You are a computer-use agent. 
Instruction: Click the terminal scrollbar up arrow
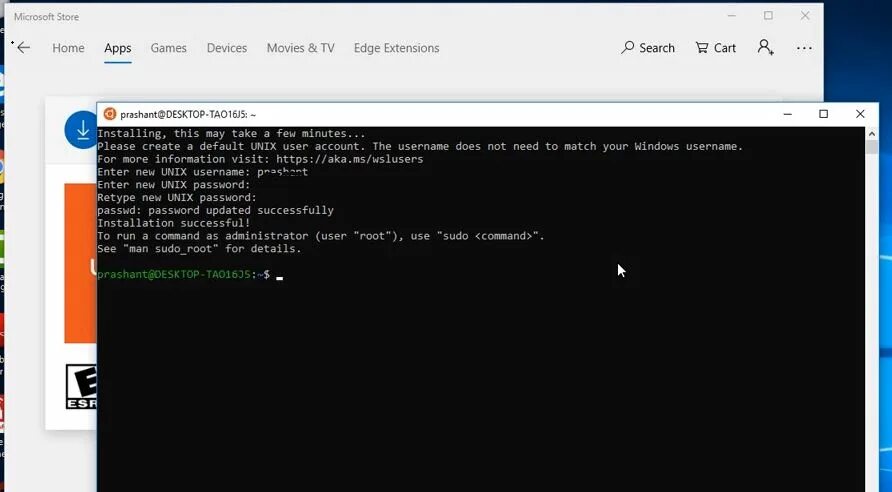click(x=872, y=134)
